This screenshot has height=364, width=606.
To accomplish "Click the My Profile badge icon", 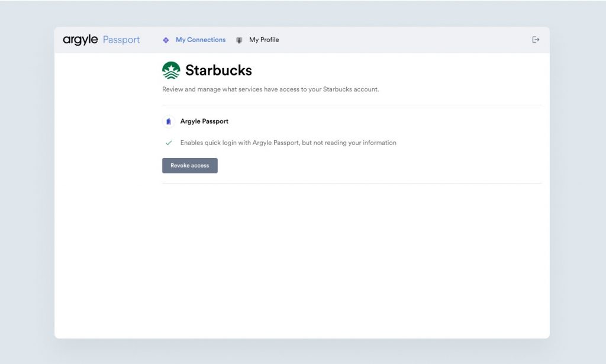I will pyautogui.click(x=239, y=40).
